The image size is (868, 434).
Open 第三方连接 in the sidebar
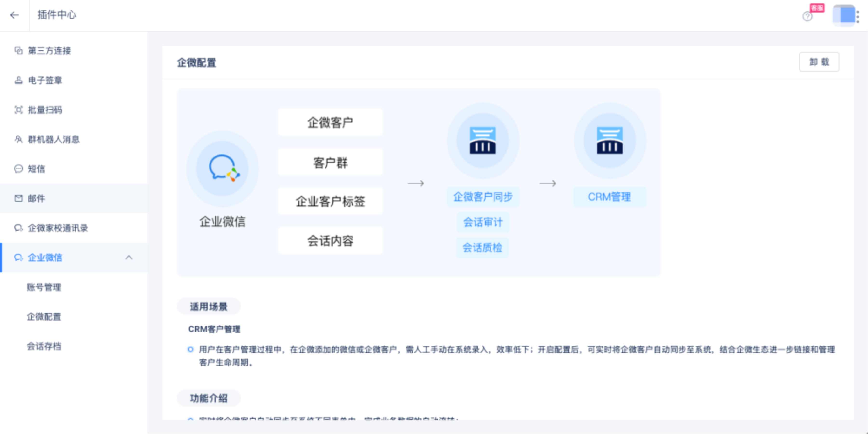(49, 51)
